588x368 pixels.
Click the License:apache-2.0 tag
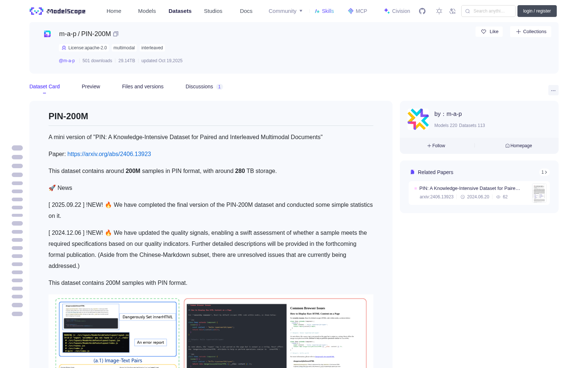click(84, 48)
